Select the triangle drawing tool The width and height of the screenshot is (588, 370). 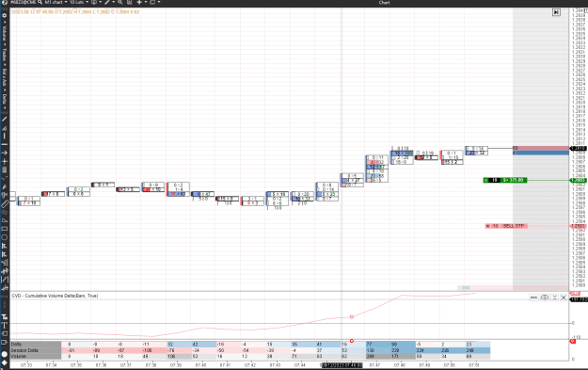(x=5, y=220)
